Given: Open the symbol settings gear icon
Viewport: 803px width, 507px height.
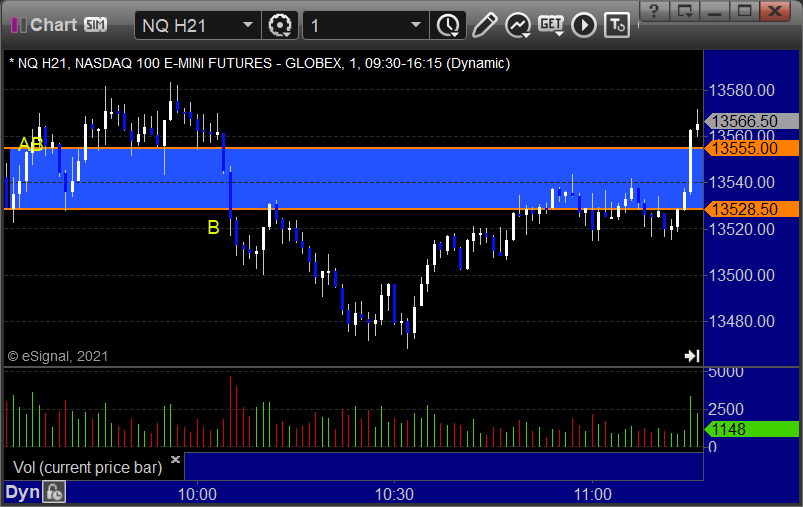Looking at the screenshot, I should tap(280, 25).
